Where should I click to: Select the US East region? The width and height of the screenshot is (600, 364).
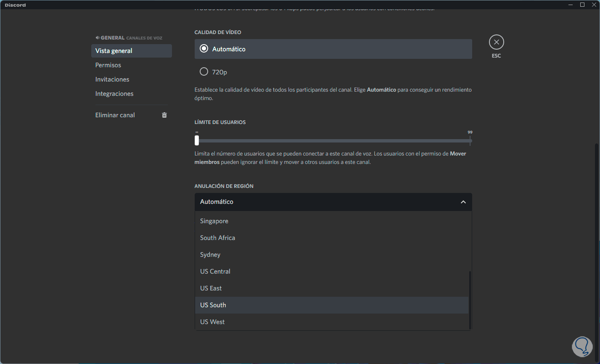pos(211,288)
